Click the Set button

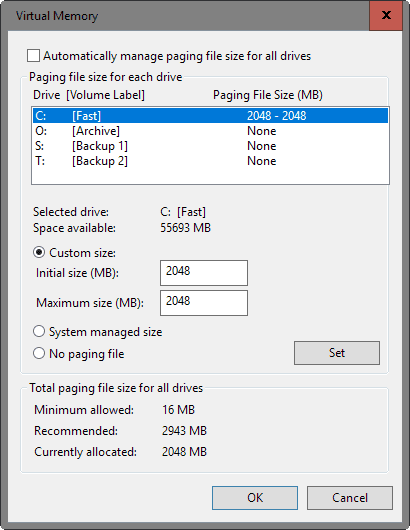tap(337, 353)
